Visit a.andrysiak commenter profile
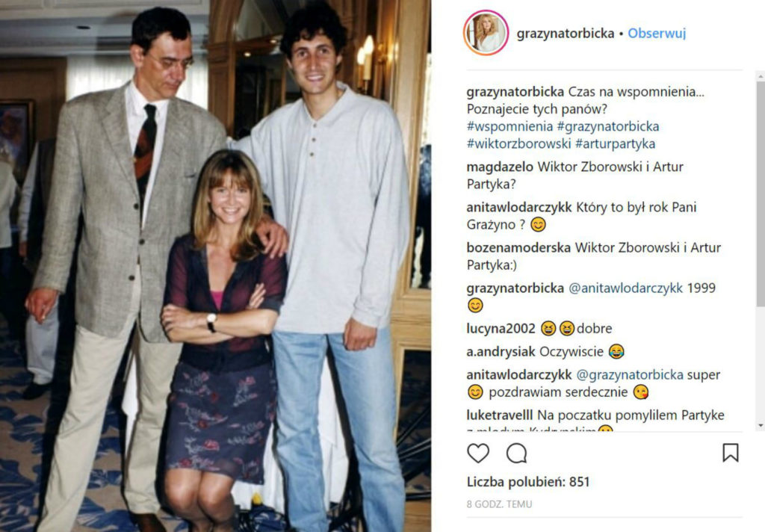 501,351
